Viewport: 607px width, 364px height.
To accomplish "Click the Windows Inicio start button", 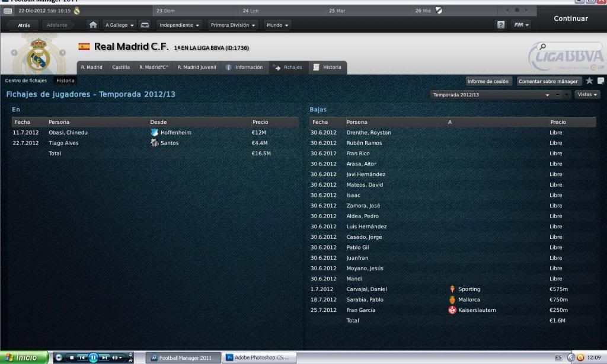I will (24, 357).
